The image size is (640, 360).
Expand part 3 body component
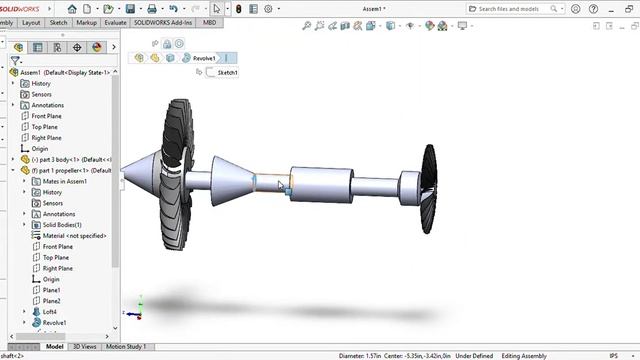pyautogui.click(x=13, y=159)
